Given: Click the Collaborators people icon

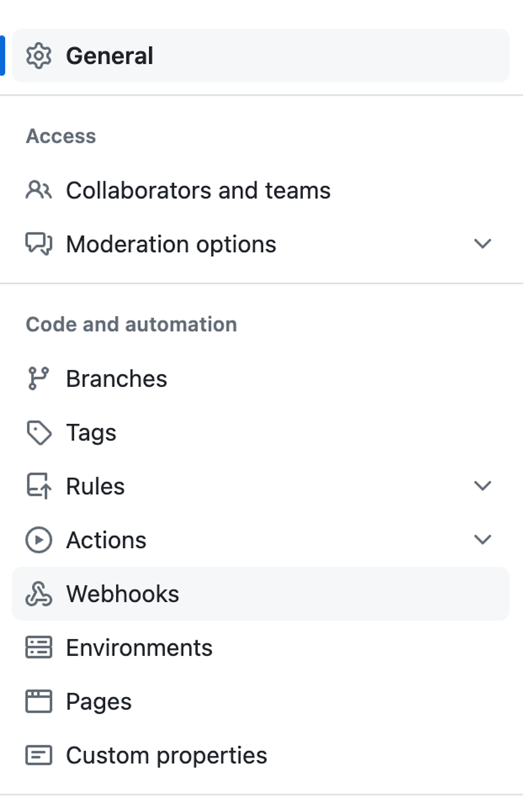Looking at the screenshot, I should 38,190.
